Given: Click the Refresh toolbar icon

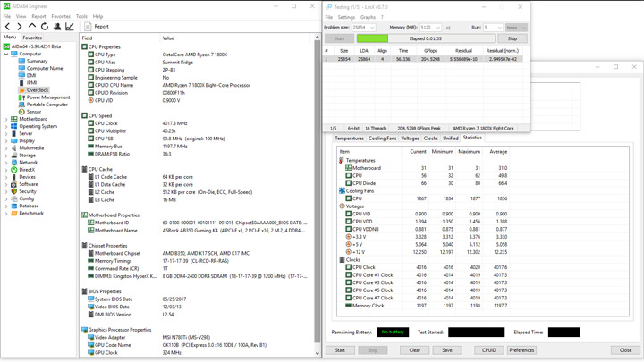Looking at the screenshot, I should pos(45,27).
